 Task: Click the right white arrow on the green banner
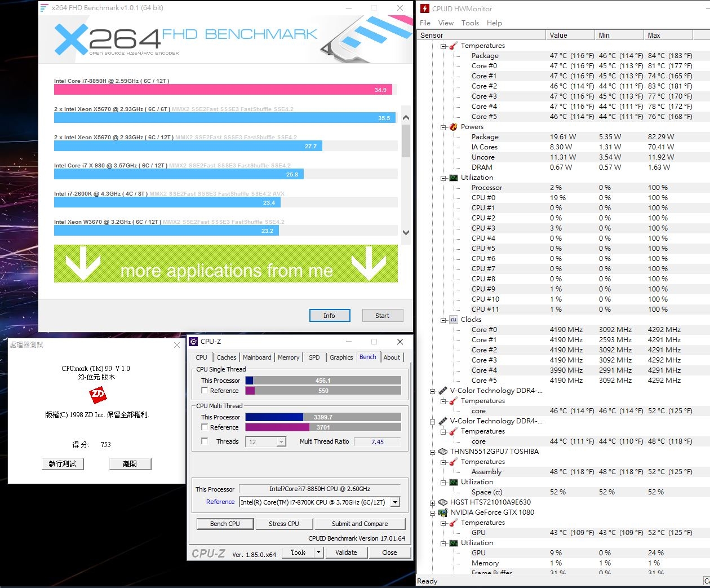pos(369,264)
